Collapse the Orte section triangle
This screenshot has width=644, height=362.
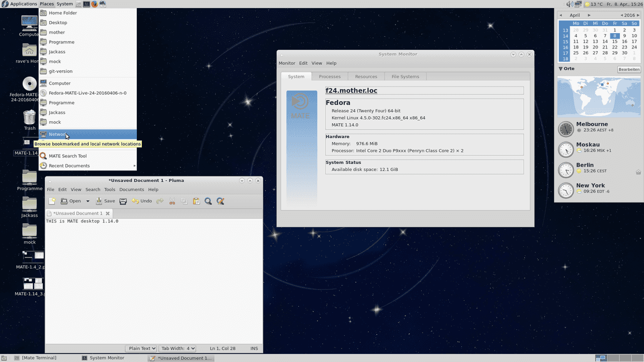(560, 69)
